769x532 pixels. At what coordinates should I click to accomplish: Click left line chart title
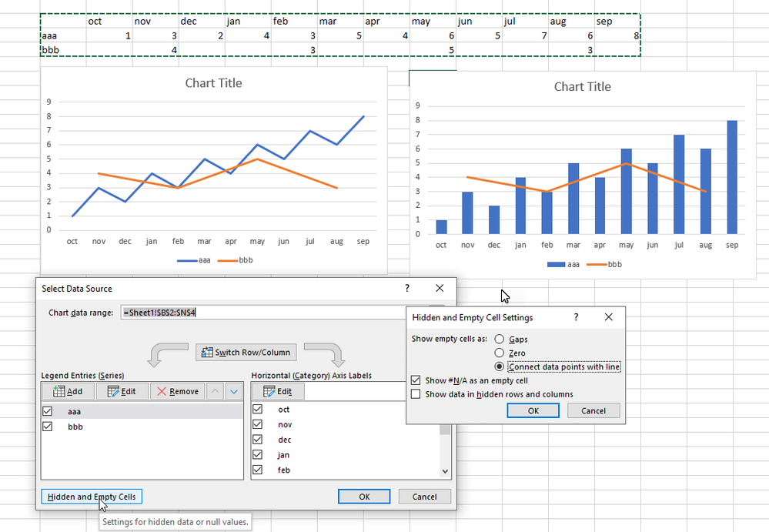[x=214, y=83]
